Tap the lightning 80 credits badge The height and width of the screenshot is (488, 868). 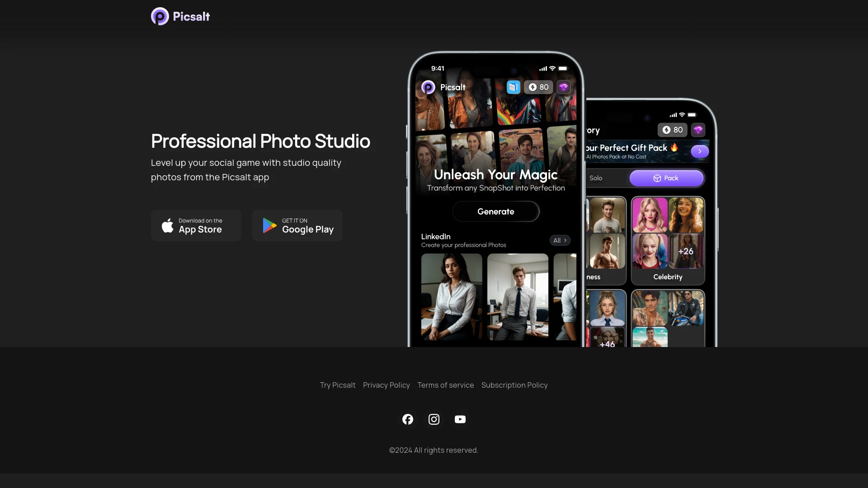538,87
